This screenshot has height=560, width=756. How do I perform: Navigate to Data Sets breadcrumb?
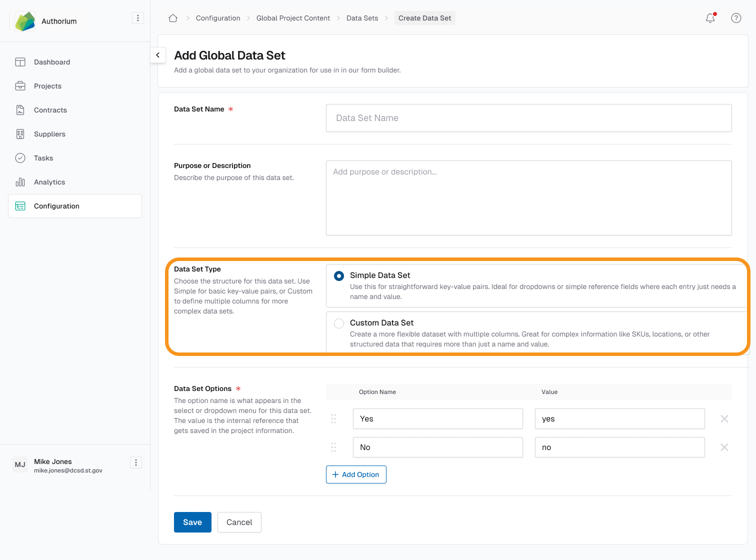point(362,18)
